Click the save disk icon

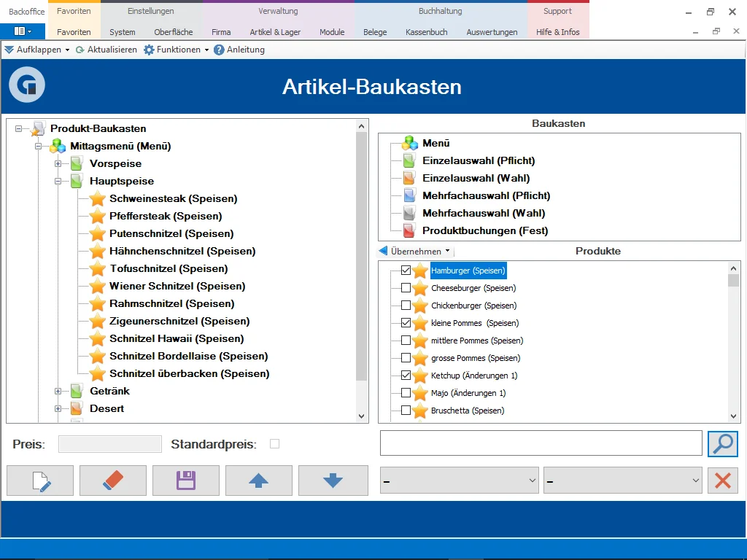click(x=185, y=480)
